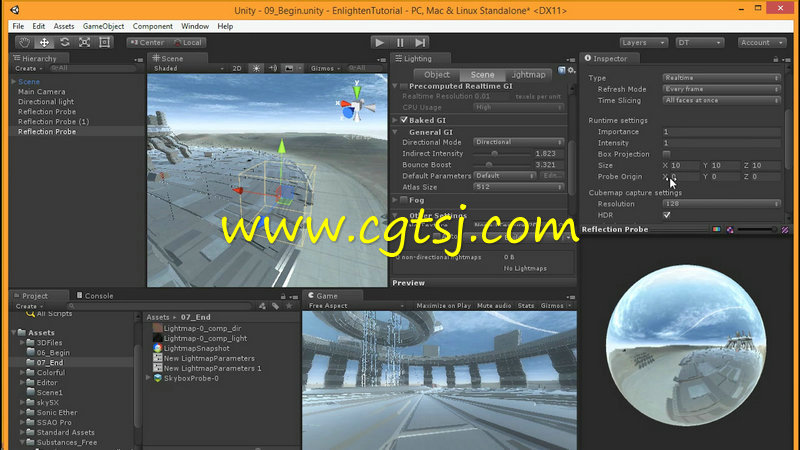Image resolution: width=800 pixels, height=450 pixels.
Task: Lock the Inspector panel
Action: [776, 59]
